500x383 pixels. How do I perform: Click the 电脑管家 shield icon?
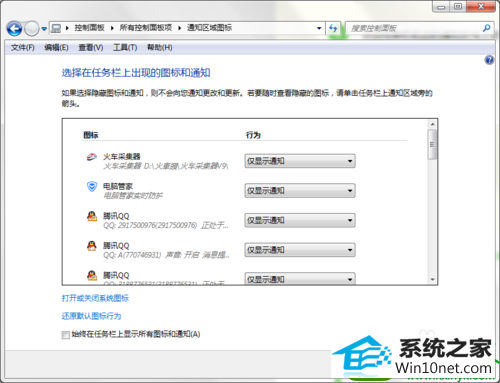[x=92, y=186]
